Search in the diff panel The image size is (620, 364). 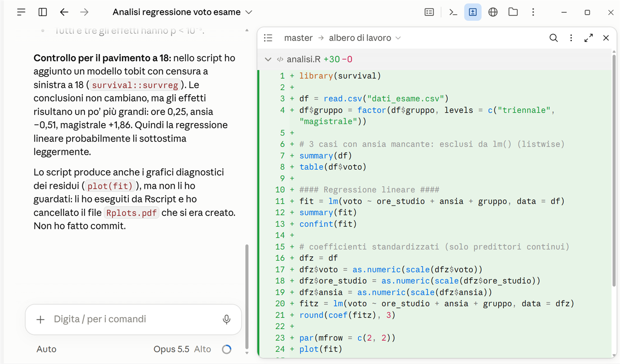tap(554, 38)
